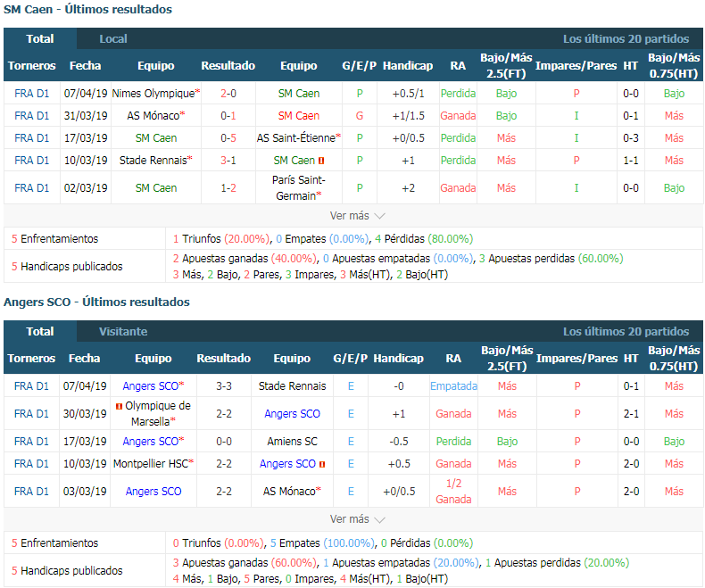
Task: Open the FRA D1 link for the 03/03/19 match
Action: tap(31, 492)
